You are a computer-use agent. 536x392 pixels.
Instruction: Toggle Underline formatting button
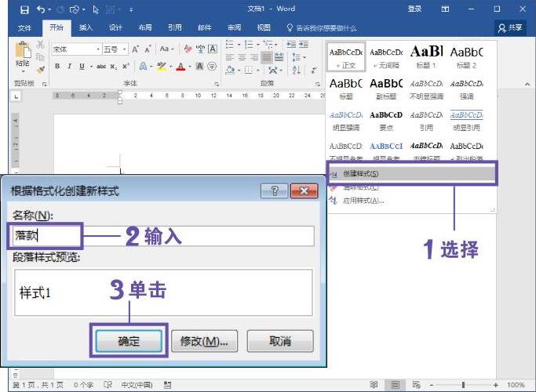[x=81, y=67]
